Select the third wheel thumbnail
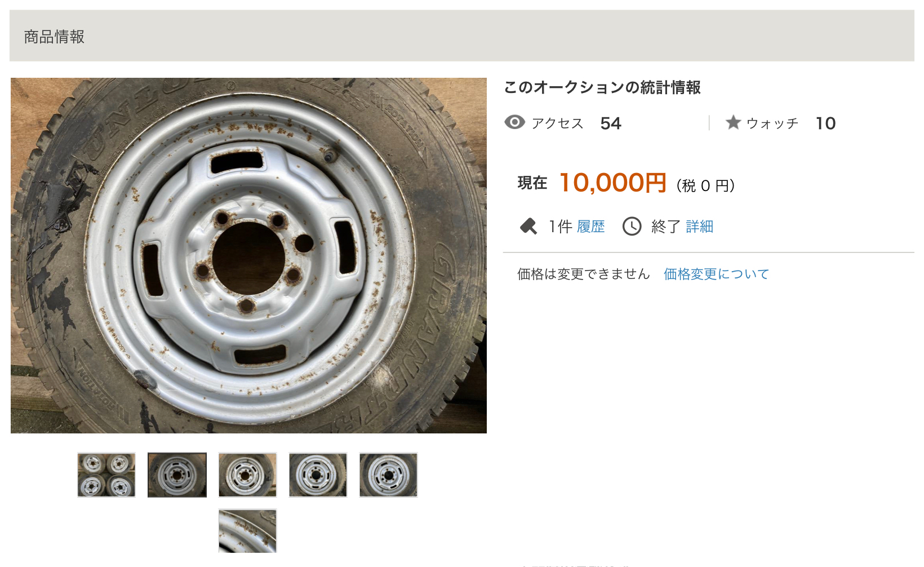This screenshot has height=567, width=924. point(247,475)
